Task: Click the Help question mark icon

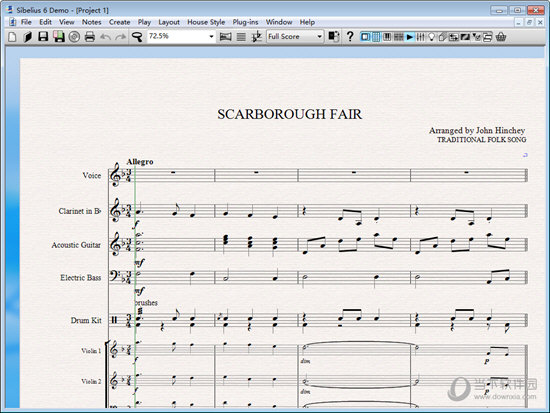Action: pyautogui.click(x=350, y=36)
